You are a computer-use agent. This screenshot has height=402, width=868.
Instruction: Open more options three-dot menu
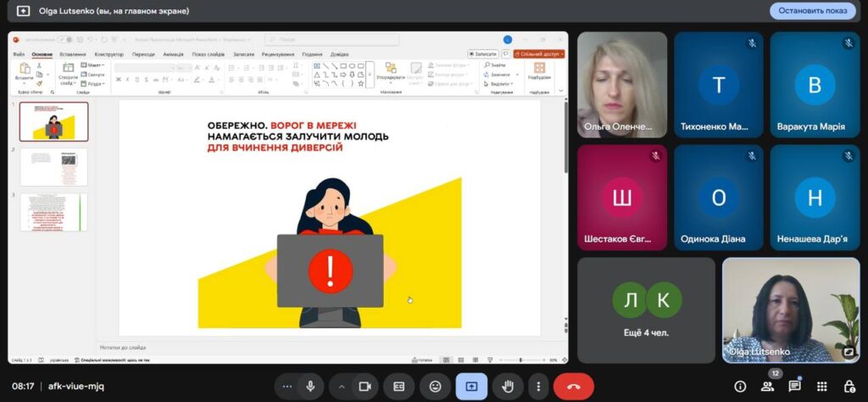pos(537,386)
